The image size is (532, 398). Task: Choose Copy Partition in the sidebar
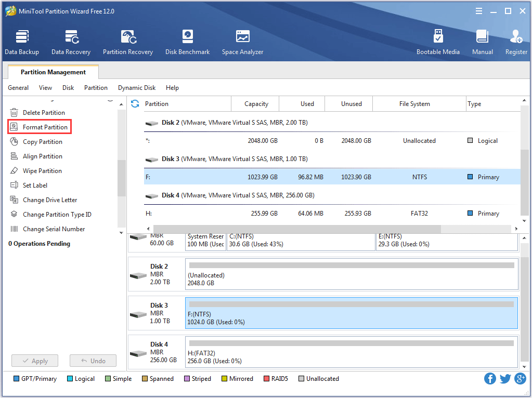click(43, 142)
